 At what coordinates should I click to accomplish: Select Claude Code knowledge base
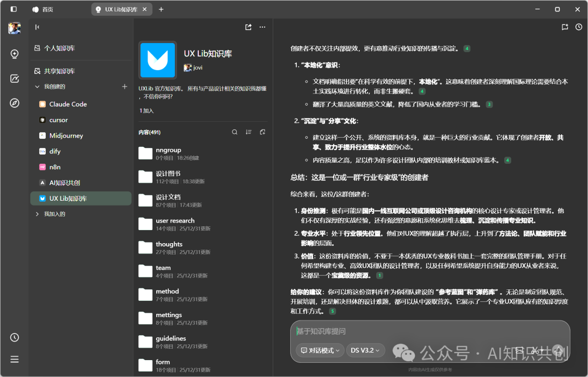click(81, 104)
